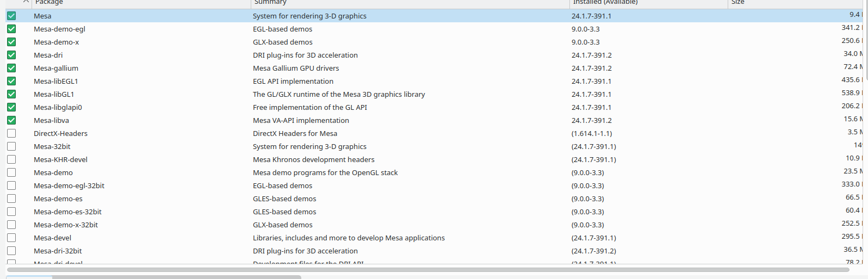Click 'System for rendering 3-D graphics' in Mesa row
This screenshot has width=868, height=279.
309,16
